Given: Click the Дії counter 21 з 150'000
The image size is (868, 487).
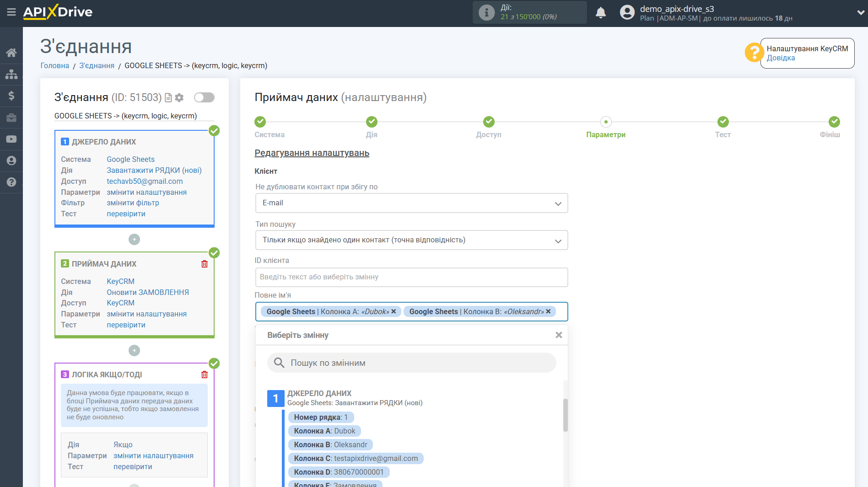Looking at the screenshot, I should click(x=528, y=17).
